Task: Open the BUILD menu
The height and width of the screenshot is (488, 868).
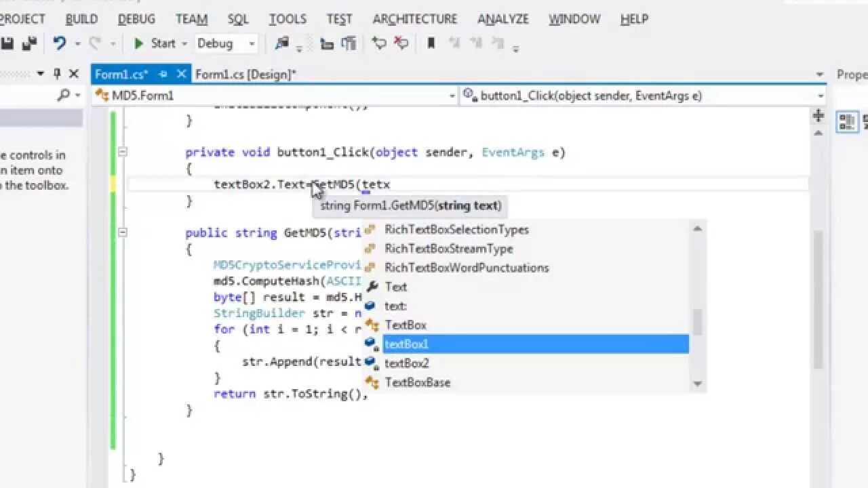Action: (81, 19)
